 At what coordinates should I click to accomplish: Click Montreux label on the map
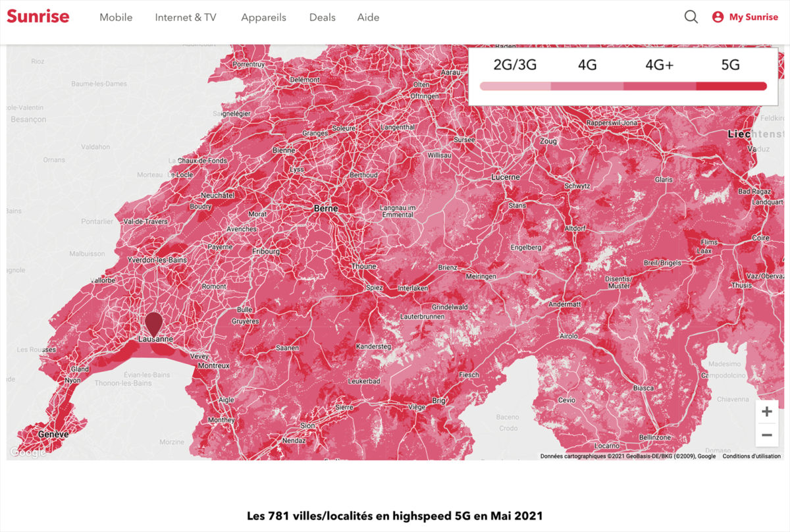pos(213,365)
